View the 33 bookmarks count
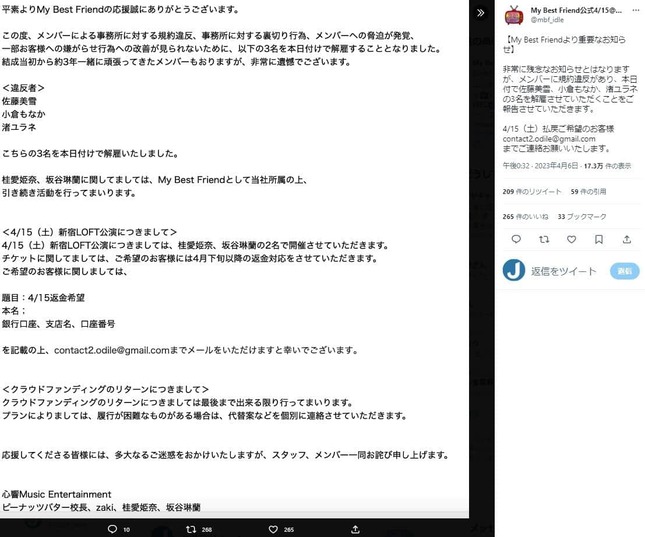This screenshot has width=645, height=537. (x=579, y=215)
